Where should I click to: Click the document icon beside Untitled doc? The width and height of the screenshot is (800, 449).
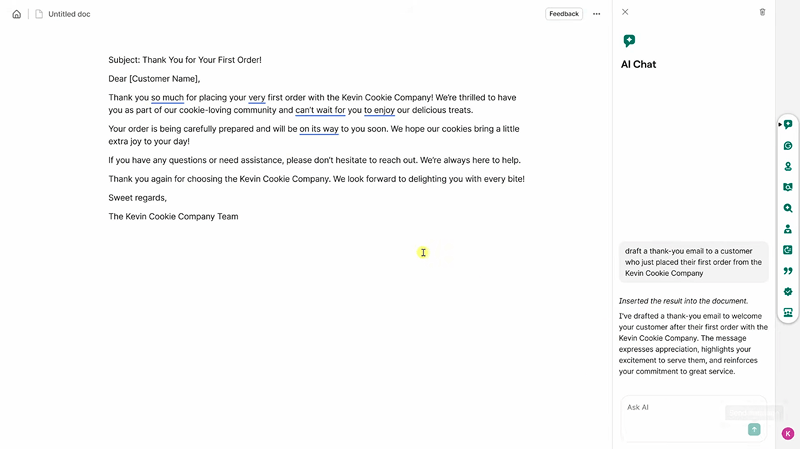39,14
